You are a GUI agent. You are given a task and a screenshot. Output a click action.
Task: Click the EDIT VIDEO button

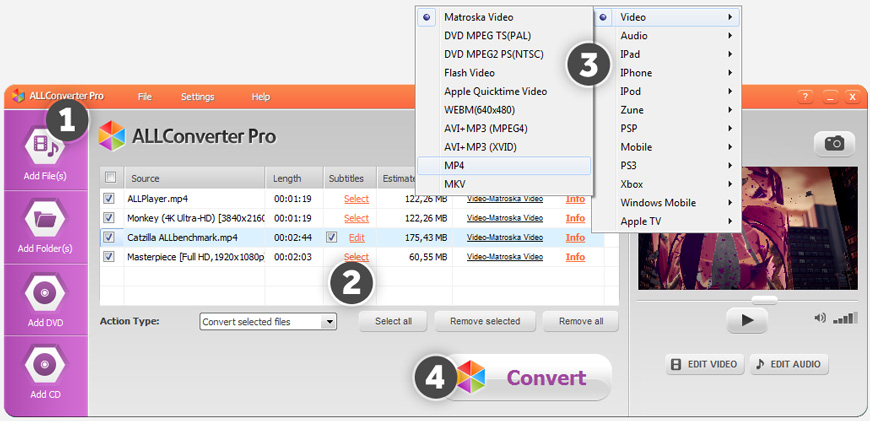tap(705, 364)
